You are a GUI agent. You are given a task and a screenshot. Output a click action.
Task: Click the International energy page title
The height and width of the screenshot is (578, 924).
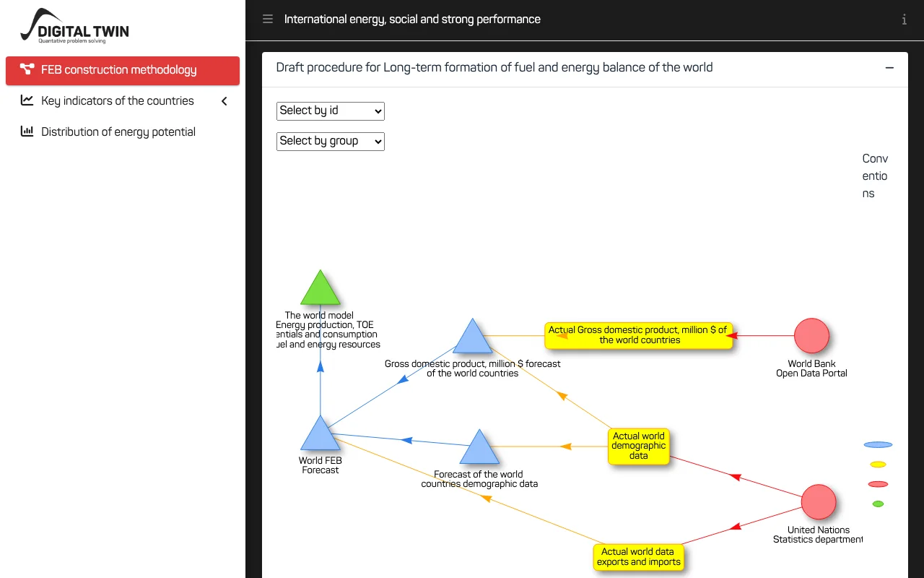pos(412,20)
